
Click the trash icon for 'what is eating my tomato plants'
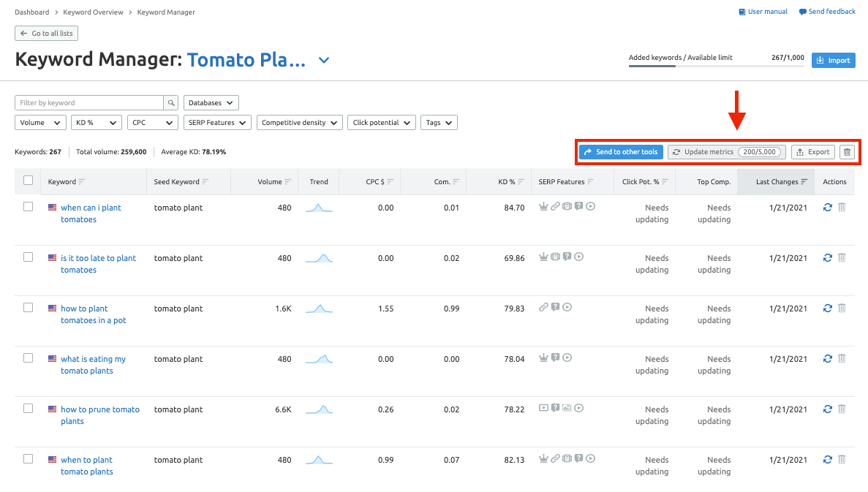tap(842, 359)
